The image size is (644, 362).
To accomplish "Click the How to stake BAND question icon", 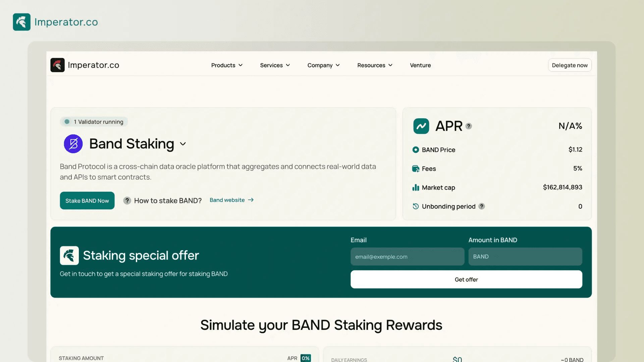I will click(x=127, y=200).
